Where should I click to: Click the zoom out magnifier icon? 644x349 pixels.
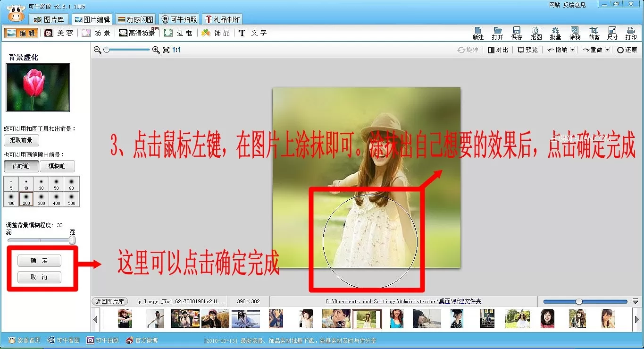tap(98, 50)
